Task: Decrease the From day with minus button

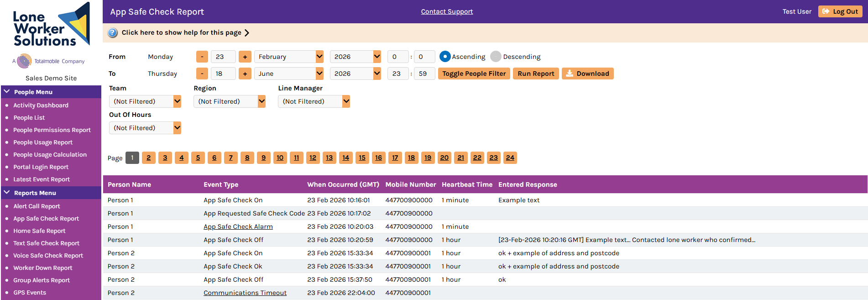Action: [x=202, y=57]
